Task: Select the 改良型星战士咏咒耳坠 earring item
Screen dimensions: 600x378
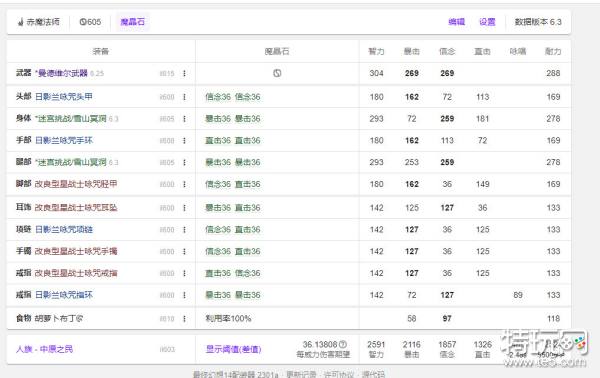Action: 76,208
